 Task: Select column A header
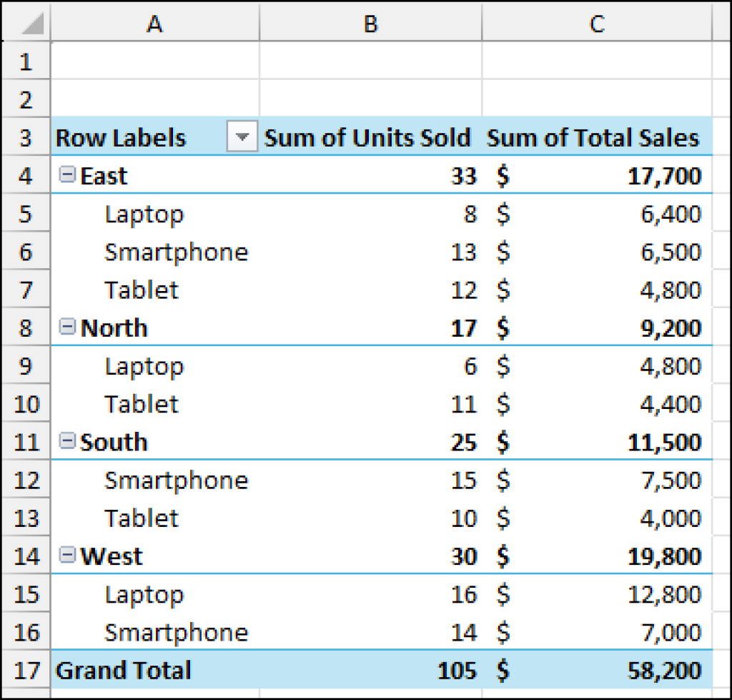(154, 24)
